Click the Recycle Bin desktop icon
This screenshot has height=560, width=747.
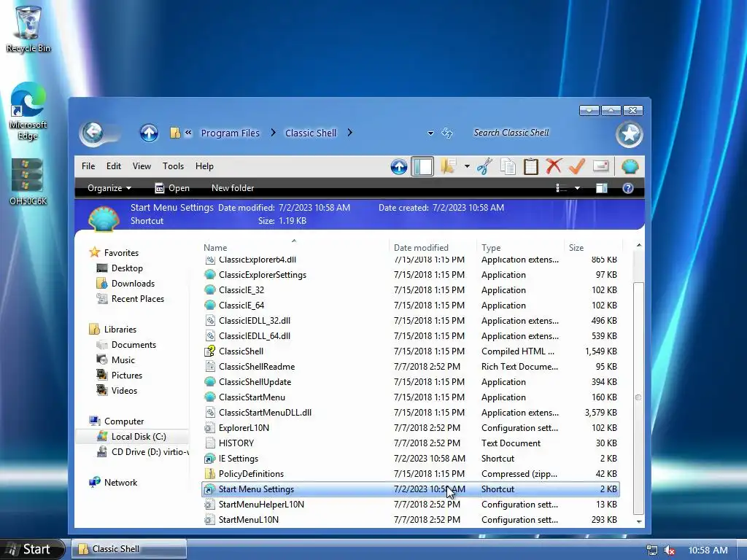tap(28, 29)
